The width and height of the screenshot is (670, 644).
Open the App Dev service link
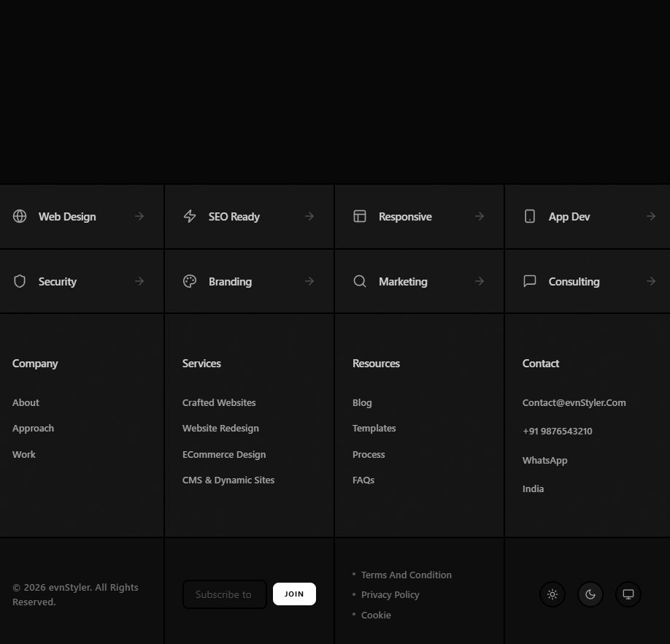588,217
